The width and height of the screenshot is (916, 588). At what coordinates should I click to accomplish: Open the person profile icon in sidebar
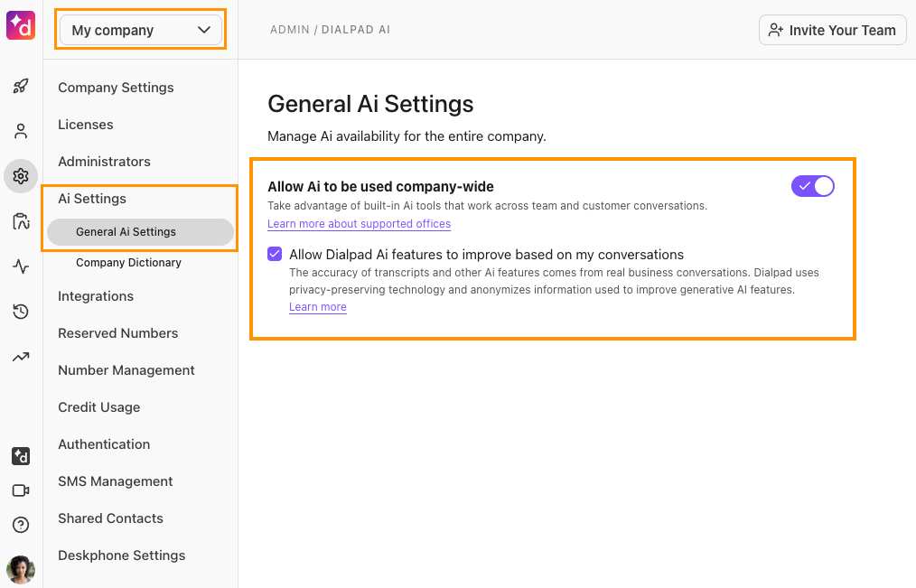pyautogui.click(x=21, y=131)
